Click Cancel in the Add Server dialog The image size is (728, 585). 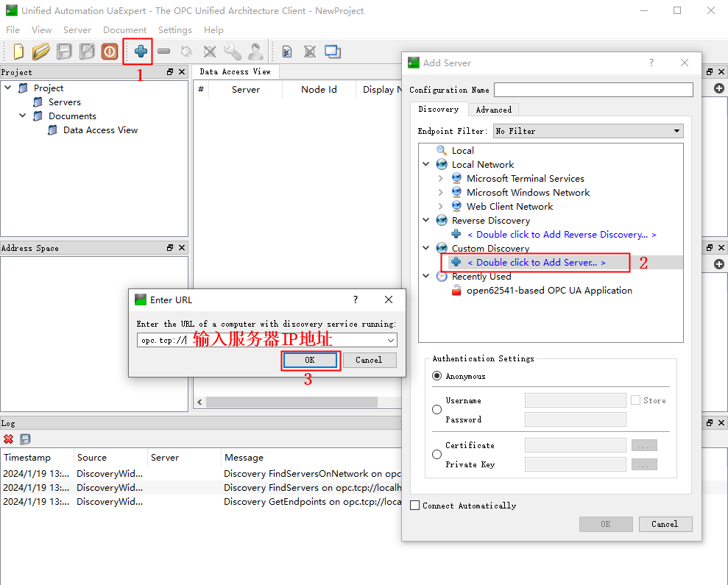point(664,524)
